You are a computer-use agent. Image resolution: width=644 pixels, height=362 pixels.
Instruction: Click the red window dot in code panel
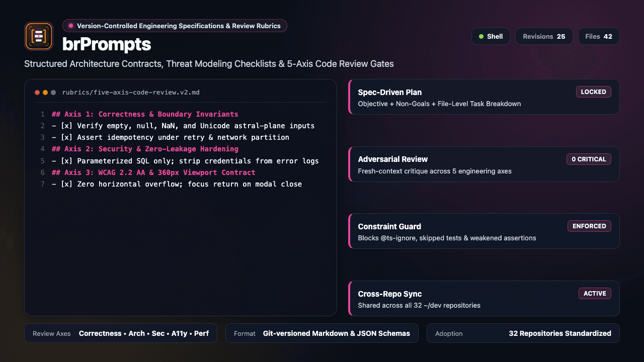37,93
